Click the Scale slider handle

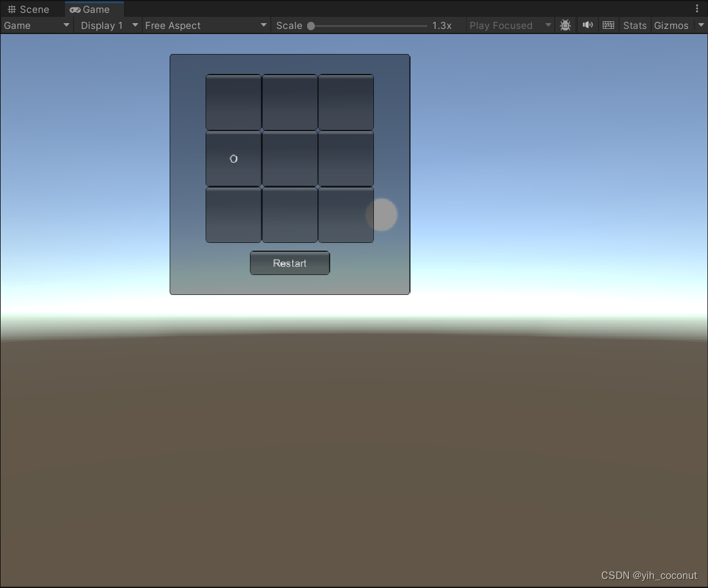click(x=311, y=26)
